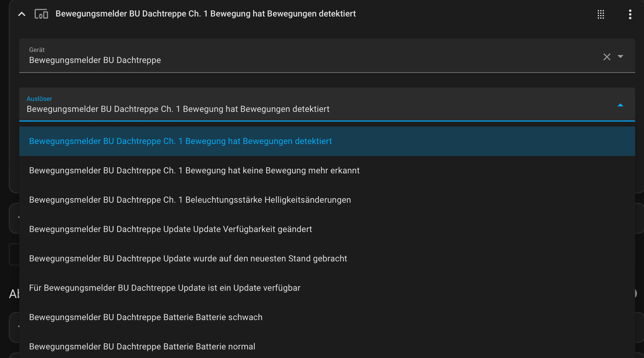Select 'Batterie schwach' trigger option
Image resolution: width=644 pixels, height=358 pixels.
coord(146,317)
